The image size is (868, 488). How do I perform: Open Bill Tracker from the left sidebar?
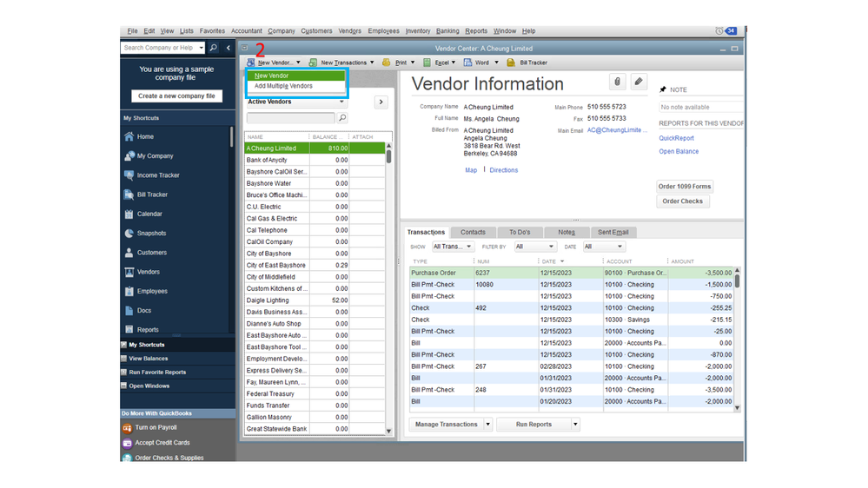[x=151, y=195]
